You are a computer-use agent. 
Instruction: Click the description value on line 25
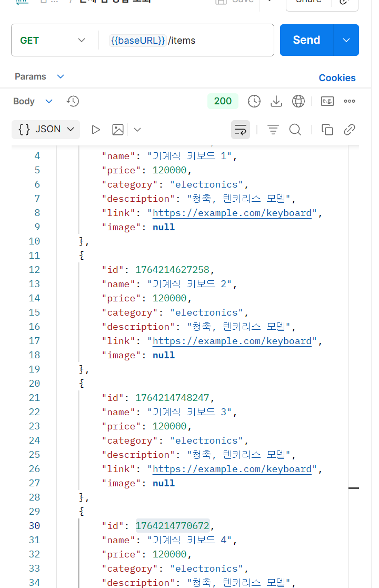click(238, 455)
